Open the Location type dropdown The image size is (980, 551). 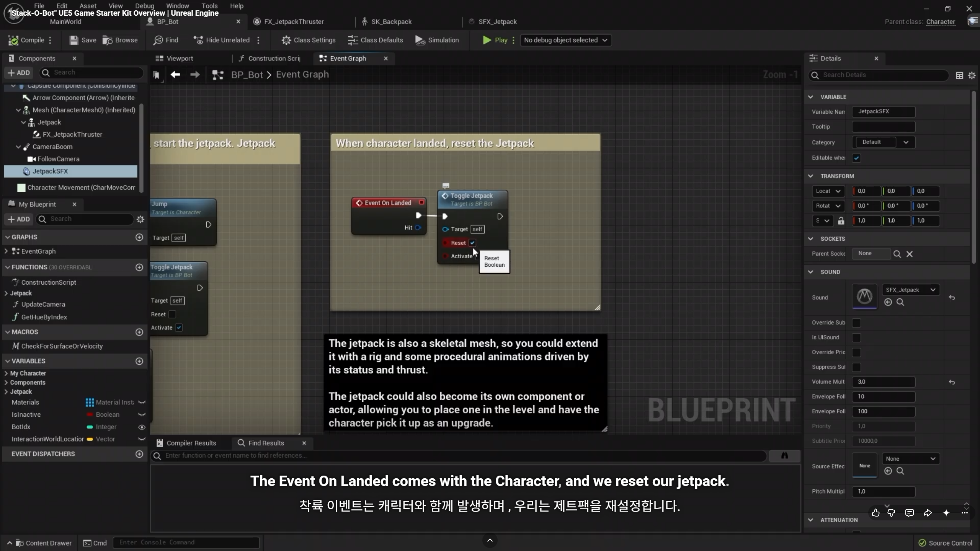[x=828, y=191]
